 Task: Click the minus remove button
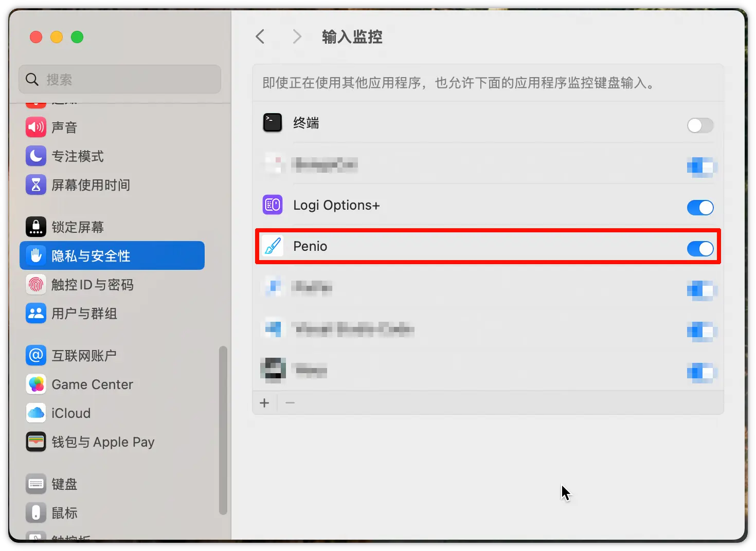point(290,403)
